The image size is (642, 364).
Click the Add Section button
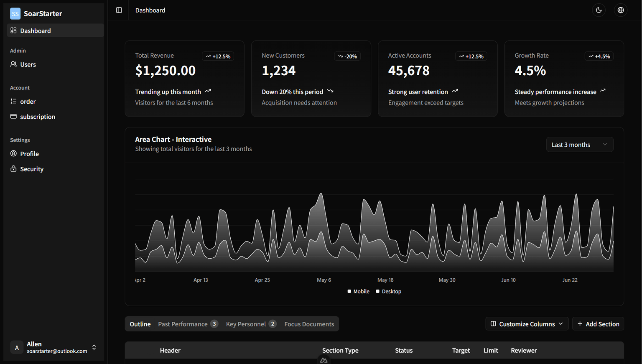pos(598,324)
